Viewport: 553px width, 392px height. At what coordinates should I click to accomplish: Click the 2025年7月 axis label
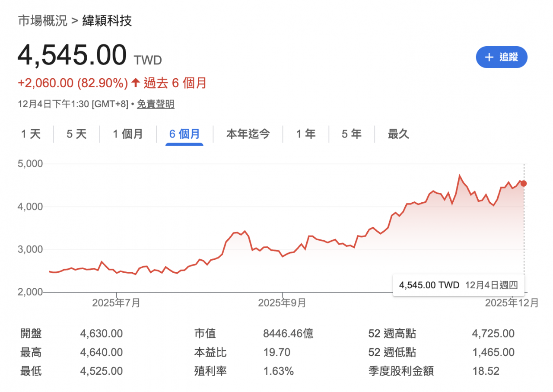point(116,303)
